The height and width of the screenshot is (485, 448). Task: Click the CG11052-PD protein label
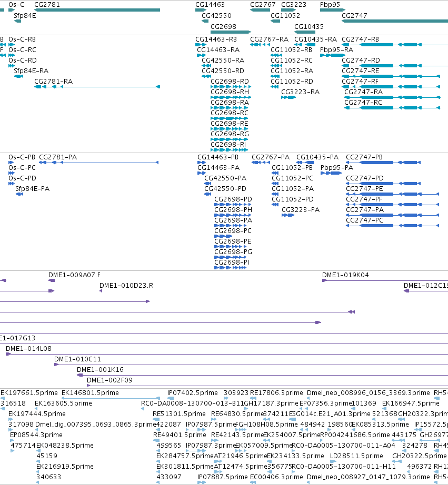[293, 199]
